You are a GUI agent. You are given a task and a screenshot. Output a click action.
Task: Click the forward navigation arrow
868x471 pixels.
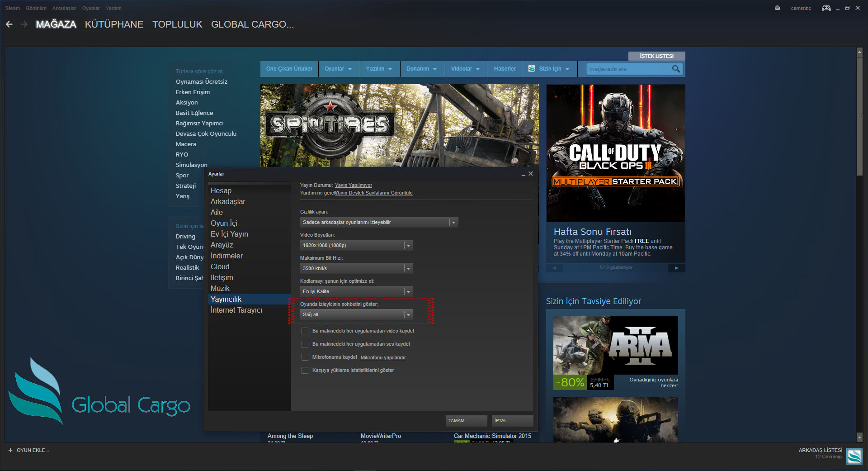tap(24, 24)
